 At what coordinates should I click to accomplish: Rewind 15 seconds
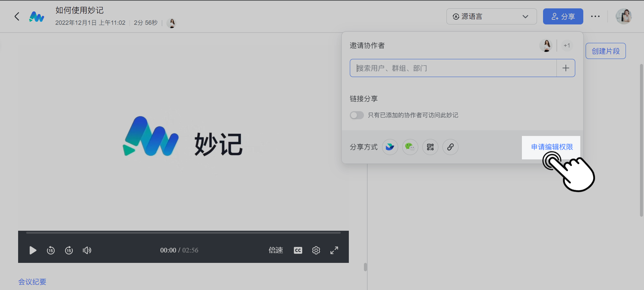pos(51,250)
